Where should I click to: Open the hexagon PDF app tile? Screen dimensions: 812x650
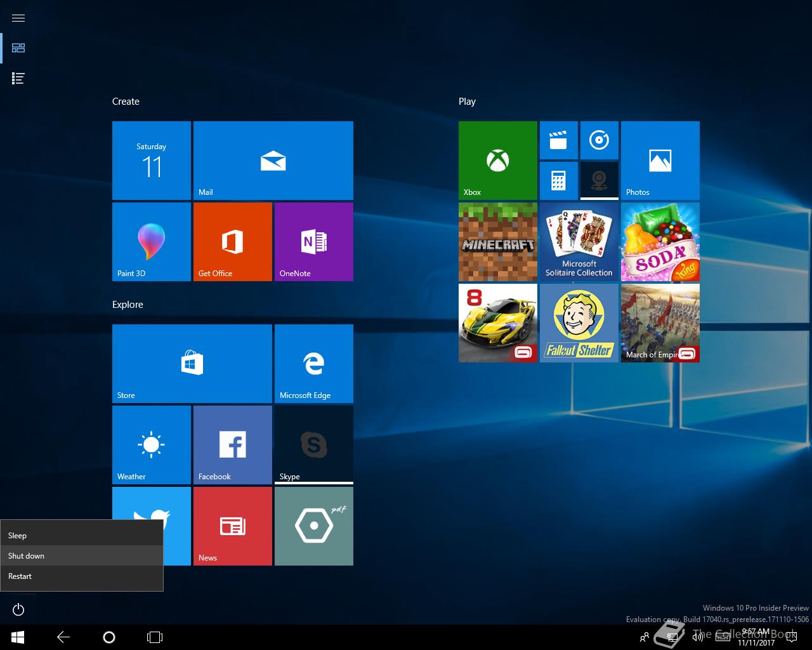[314, 526]
